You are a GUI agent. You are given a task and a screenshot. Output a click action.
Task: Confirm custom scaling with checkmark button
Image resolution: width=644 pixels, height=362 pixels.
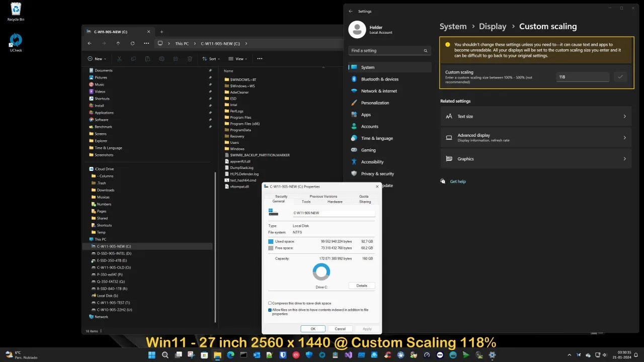pyautogui.click(x=620, y=77)
